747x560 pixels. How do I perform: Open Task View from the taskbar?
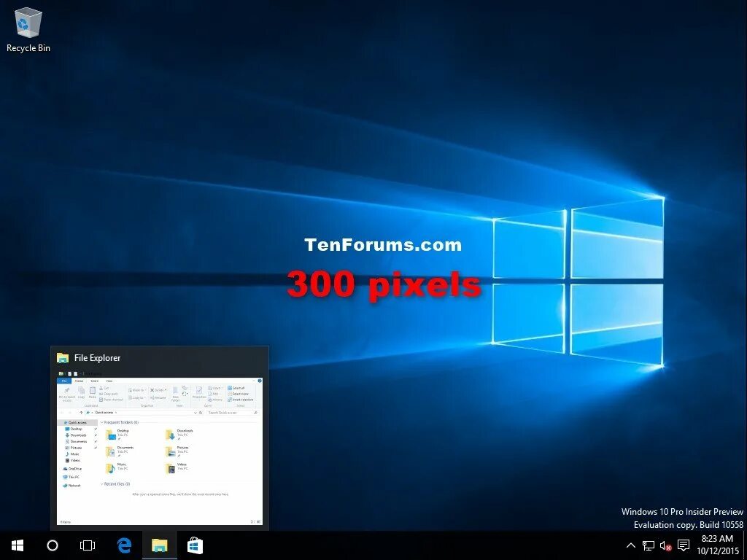point(88,545)
